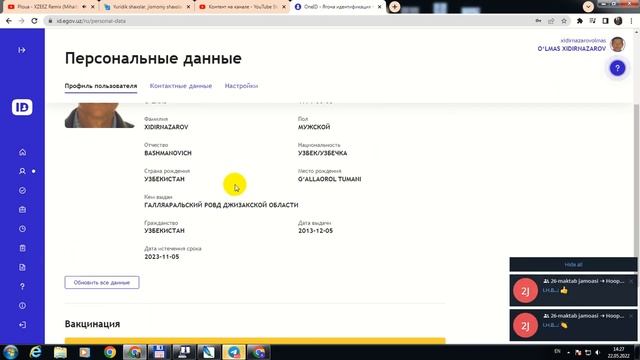Open the floppy disk save app on taskbar
Screen dimensions: 640x360
pyautogui.click(x=159, y=352)
